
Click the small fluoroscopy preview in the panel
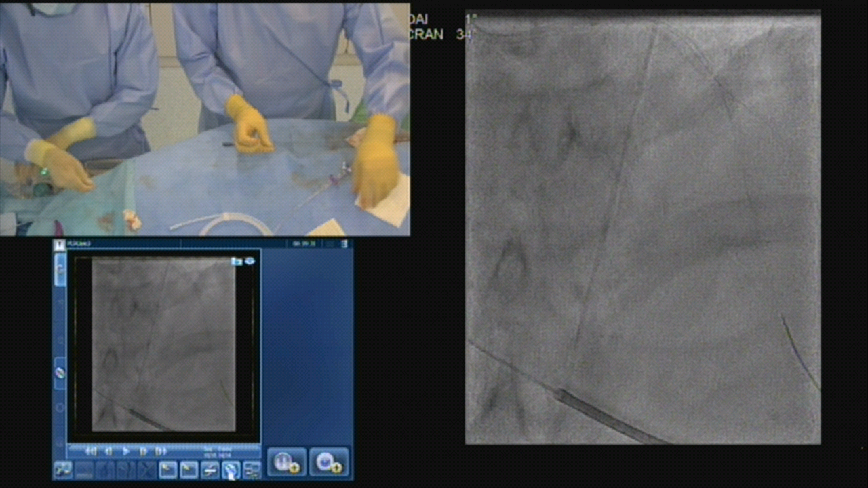tap(163, 344)
